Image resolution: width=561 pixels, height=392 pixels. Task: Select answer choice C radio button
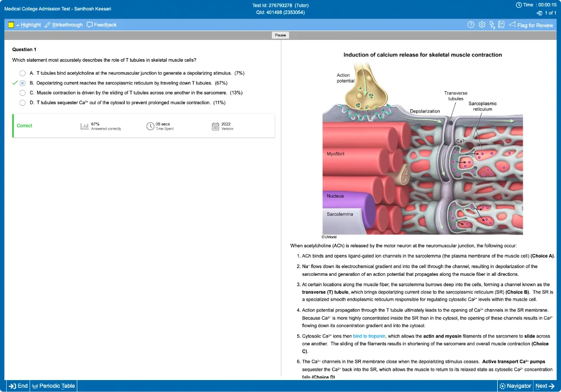22,93
